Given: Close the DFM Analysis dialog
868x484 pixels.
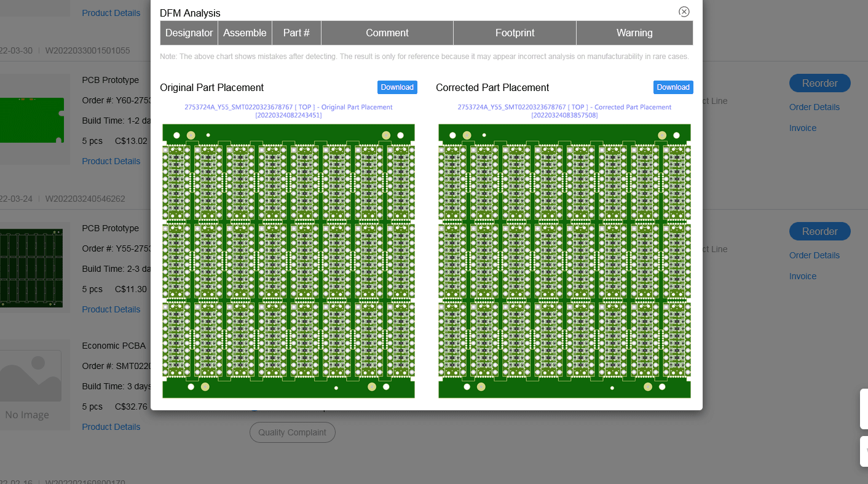Looking at the screenshot, I should 684,12.
